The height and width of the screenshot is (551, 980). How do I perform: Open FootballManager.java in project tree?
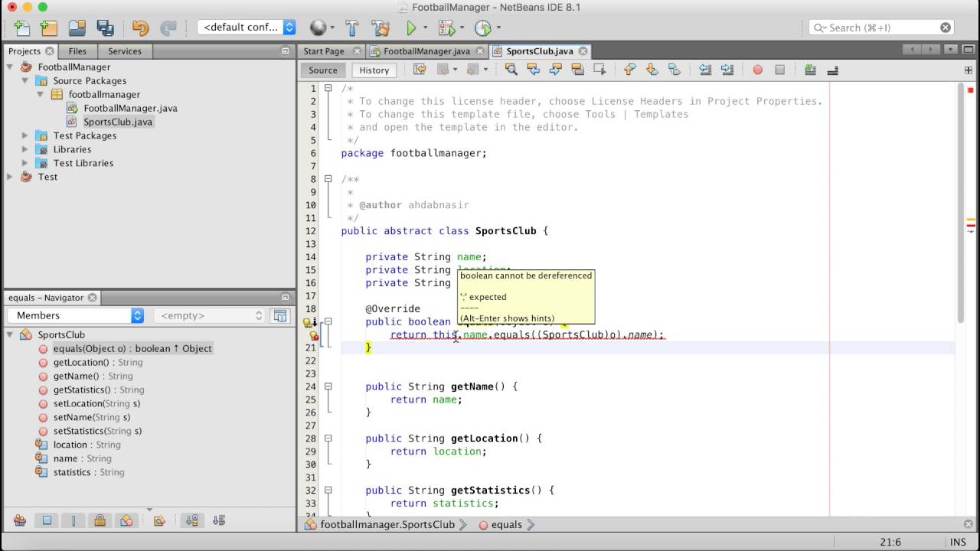[x=130, y=108]
